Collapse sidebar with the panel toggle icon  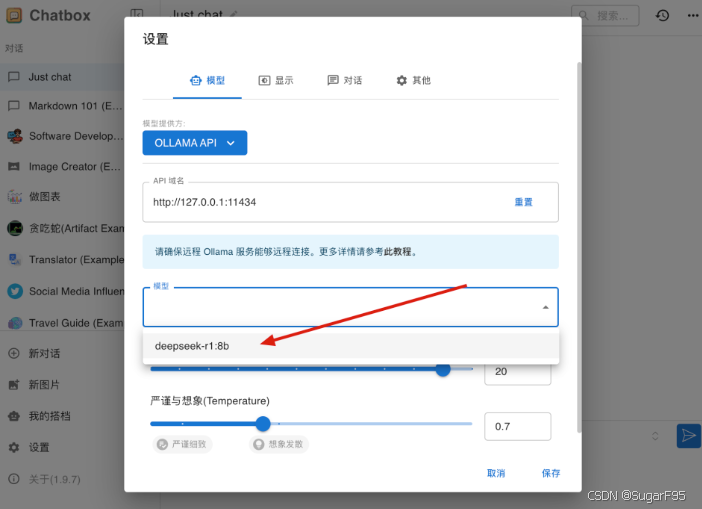coord(137,14)
